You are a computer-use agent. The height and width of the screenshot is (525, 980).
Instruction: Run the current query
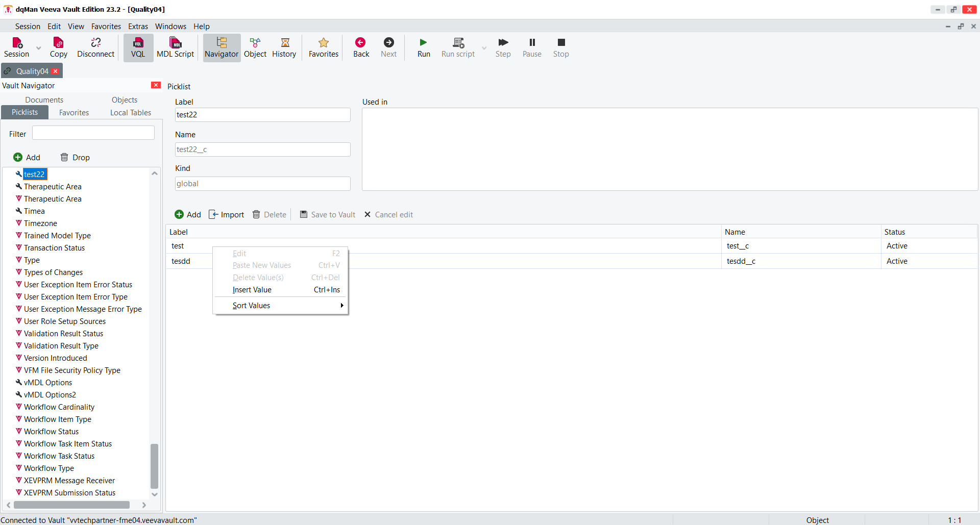tap(424, 47)
